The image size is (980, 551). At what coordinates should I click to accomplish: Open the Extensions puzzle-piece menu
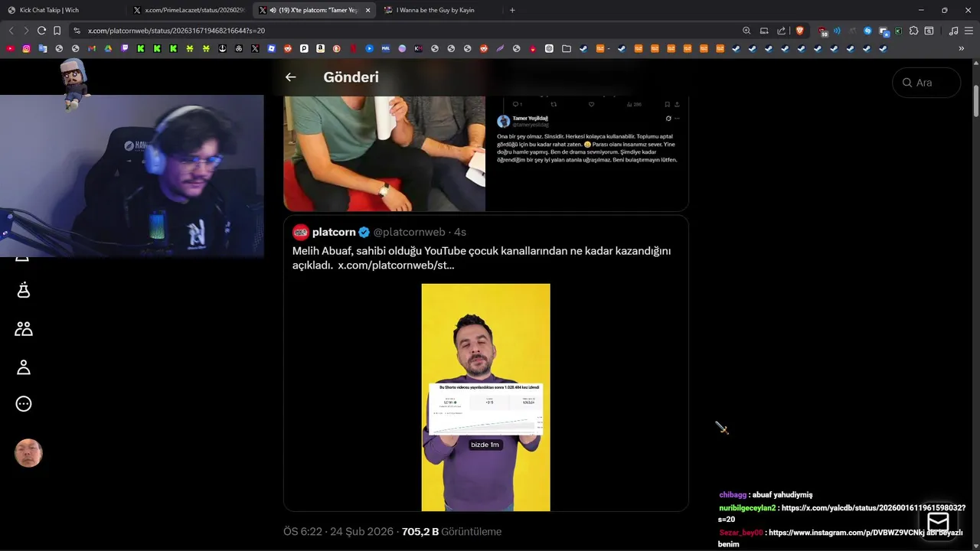913,31
